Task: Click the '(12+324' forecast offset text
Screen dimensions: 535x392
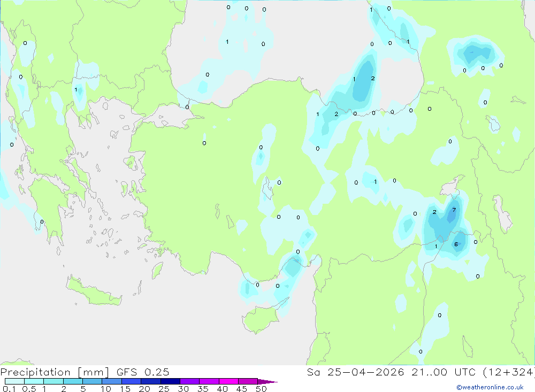Action: (x=509, y=372)
